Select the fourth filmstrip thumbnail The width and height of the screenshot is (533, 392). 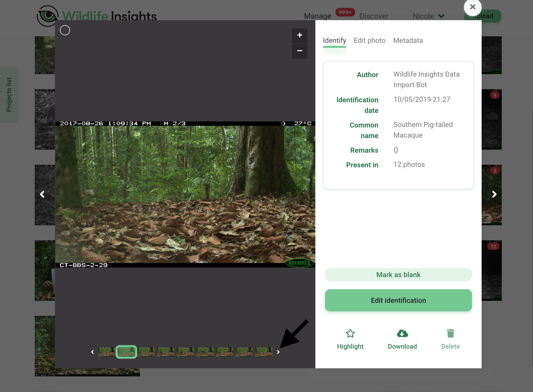[x=166, y=352]
